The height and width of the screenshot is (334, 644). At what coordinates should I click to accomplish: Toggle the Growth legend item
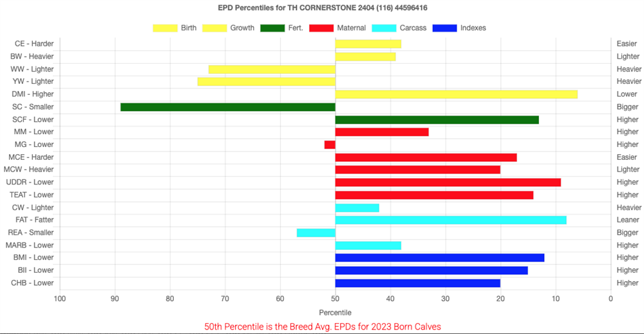229,28
